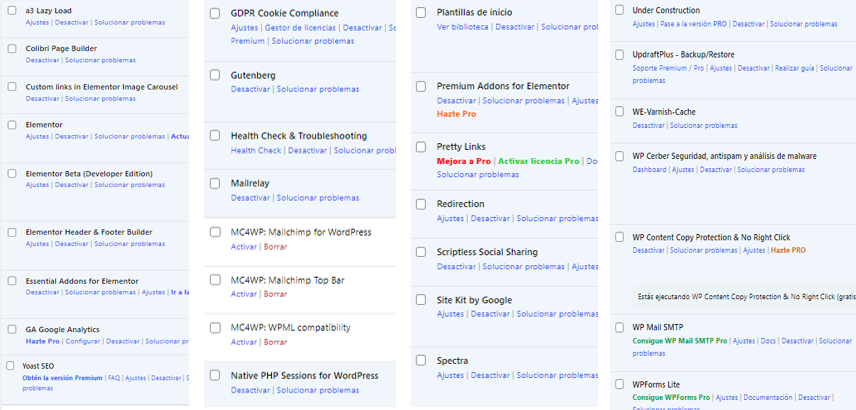Image resolution: width=856 pixels, height=410 pixels.
Task: Click Hazte Pro under Premium Addons for Elementor
Action: point(456,114)
